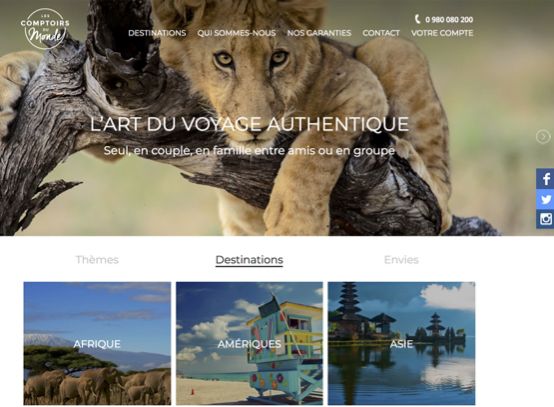
Task: Switch to the Envies tab
Action: [401, 260]
